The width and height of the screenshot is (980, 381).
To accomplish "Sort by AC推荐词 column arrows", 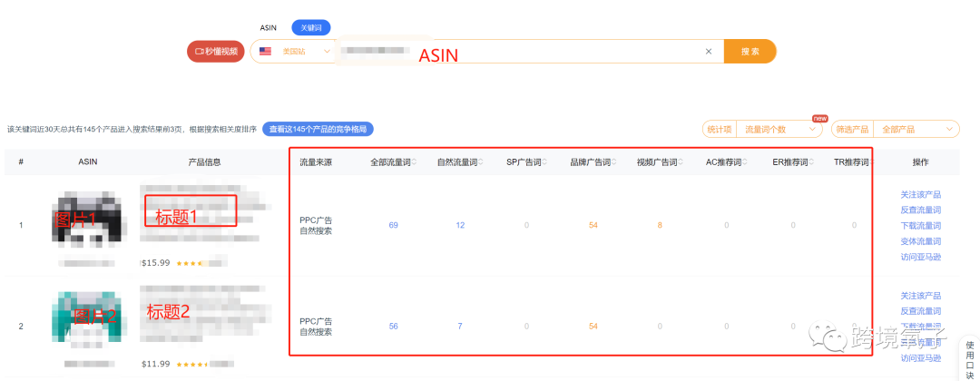I will point(744,162).
